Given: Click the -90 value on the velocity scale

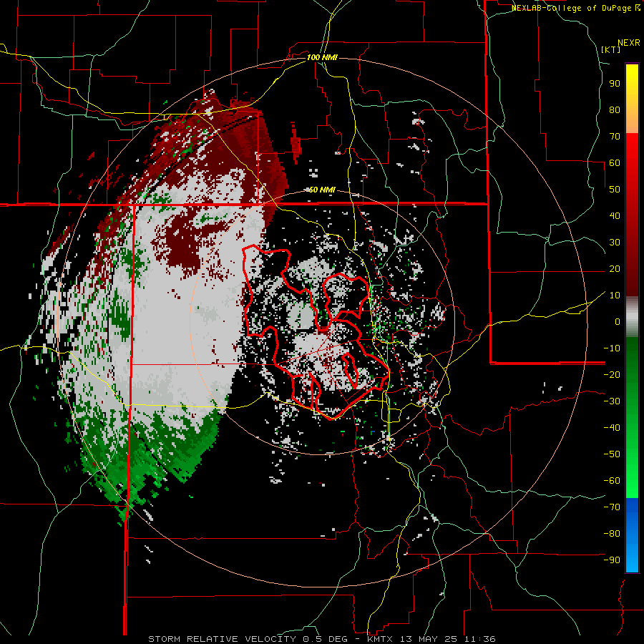Looking at the screenshot, I should coord(612,560).
